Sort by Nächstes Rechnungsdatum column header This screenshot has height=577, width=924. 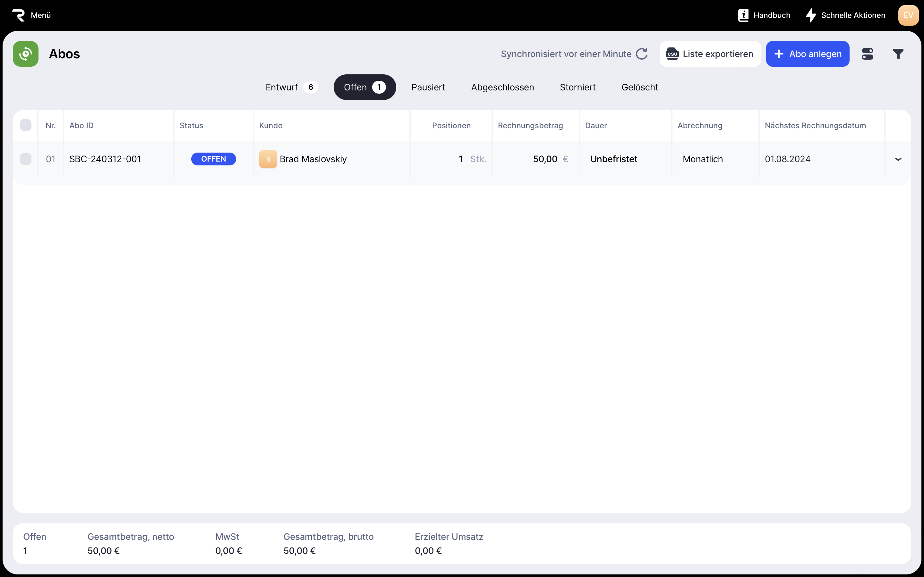[x=815, y=126]
